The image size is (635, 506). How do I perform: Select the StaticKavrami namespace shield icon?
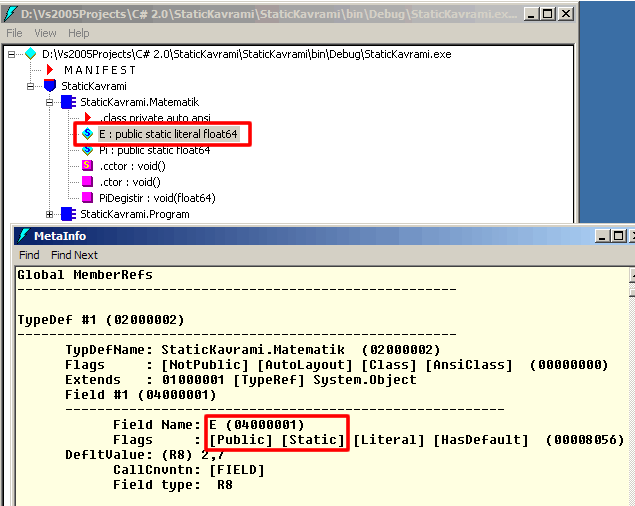pyautogui.click(x=51, y=86)
